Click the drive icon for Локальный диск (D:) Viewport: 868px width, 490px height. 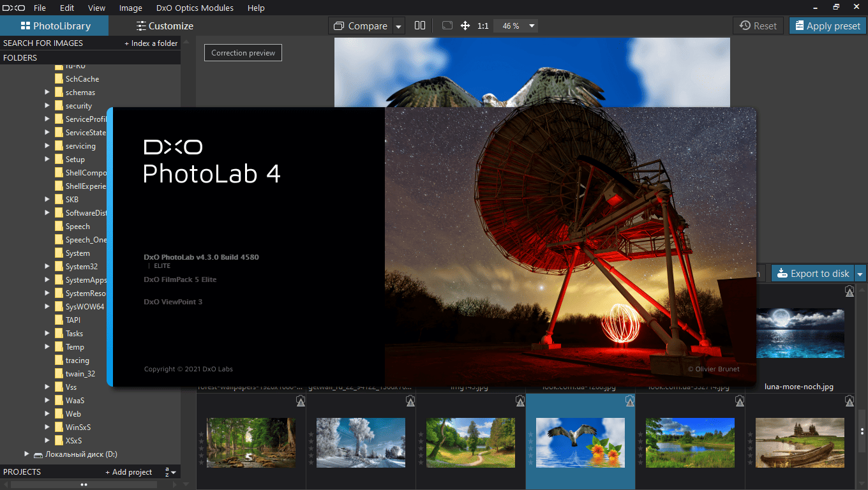click(38, 454)
